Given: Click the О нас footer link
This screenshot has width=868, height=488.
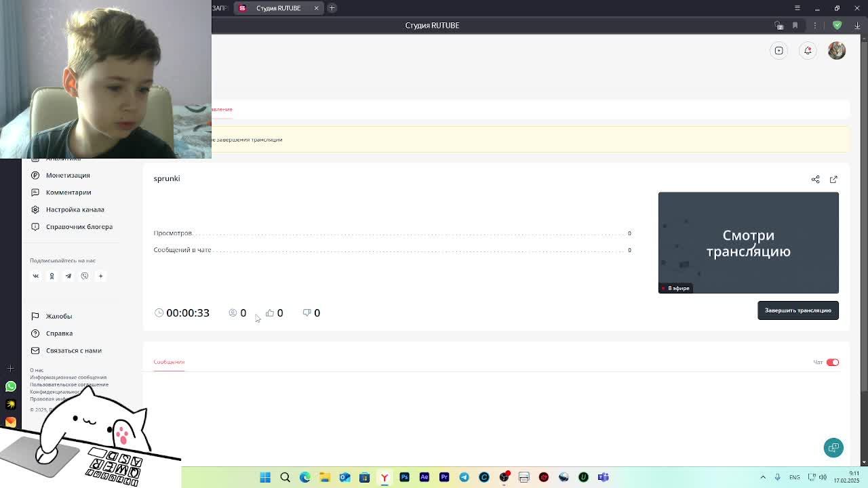Looking at the screenshot, I should tap(37, 370).
